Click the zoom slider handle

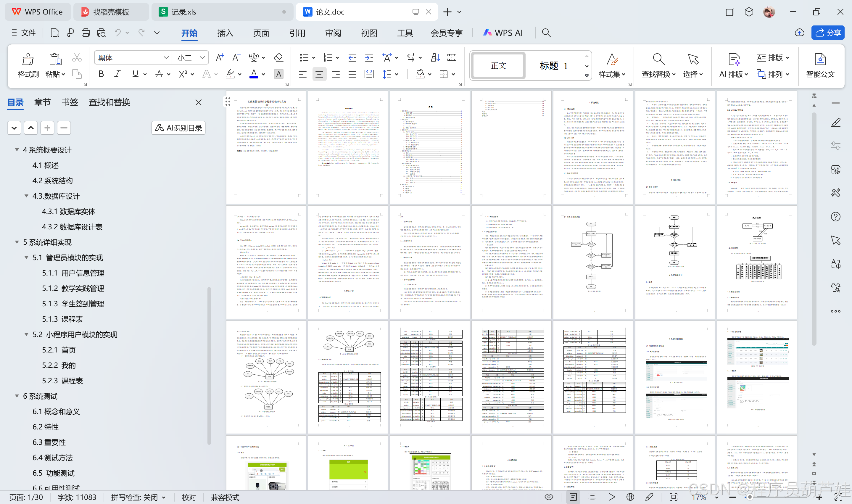(x=749, y=497)
